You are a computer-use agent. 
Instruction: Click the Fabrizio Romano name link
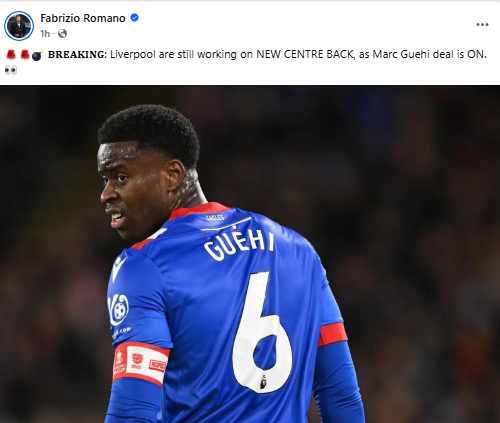pos(83,18)
